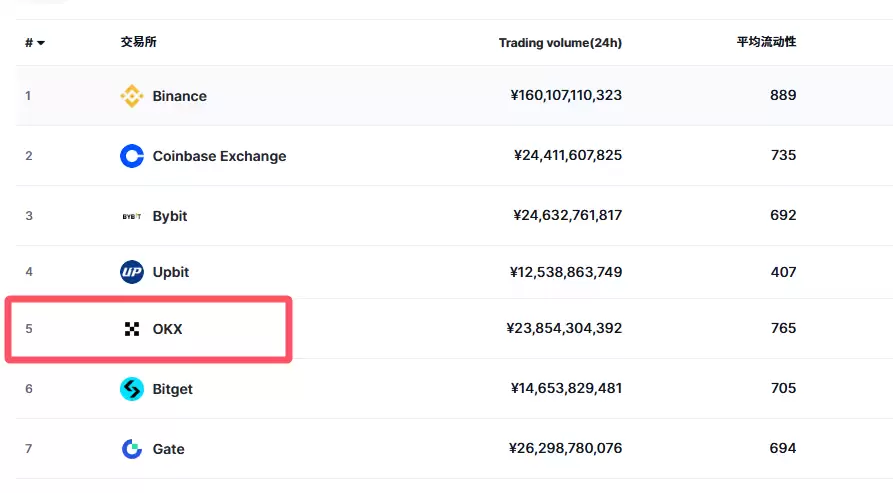Open the Binance exchange link
This screenshot has height=493, width=893.
pyautogui.click(x=179, y=96)
